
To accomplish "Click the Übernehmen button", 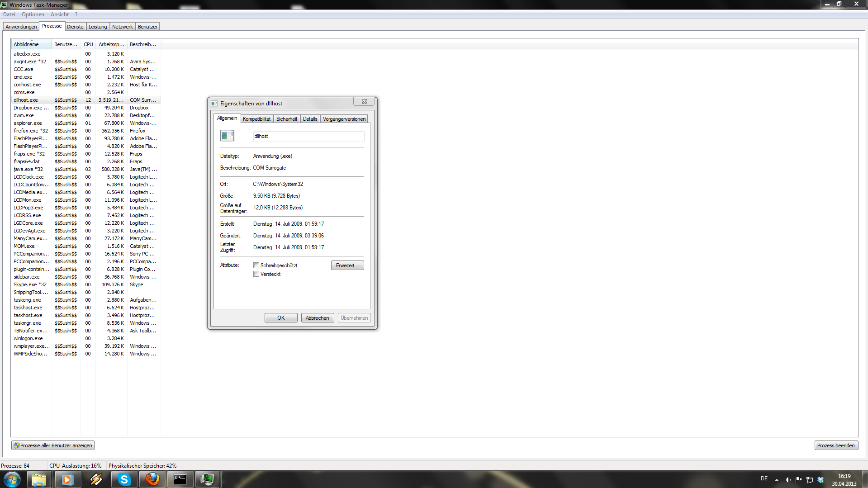I will coord(354,318).
